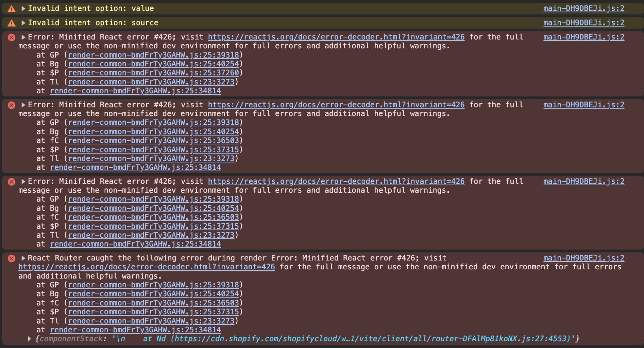This screenshot has height=348, width=644.
Task: Open error-decoder invariant=426 link in first error
Action: pos(336,37)
